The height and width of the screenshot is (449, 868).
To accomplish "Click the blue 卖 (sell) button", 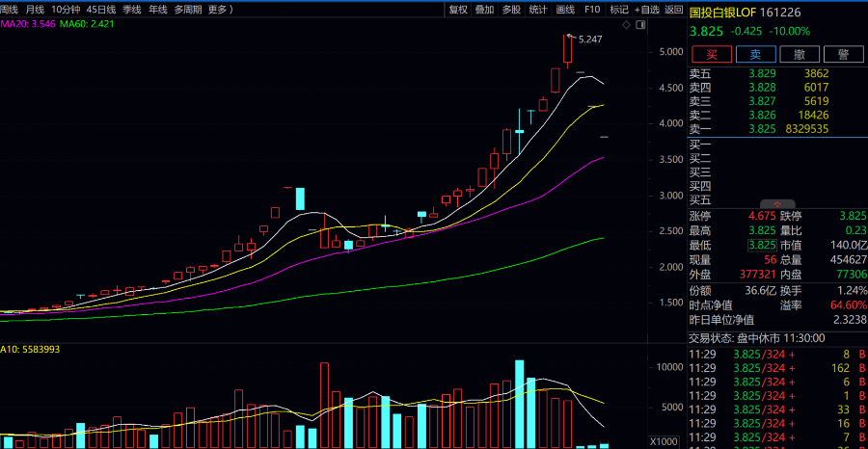I will (756, 54).
